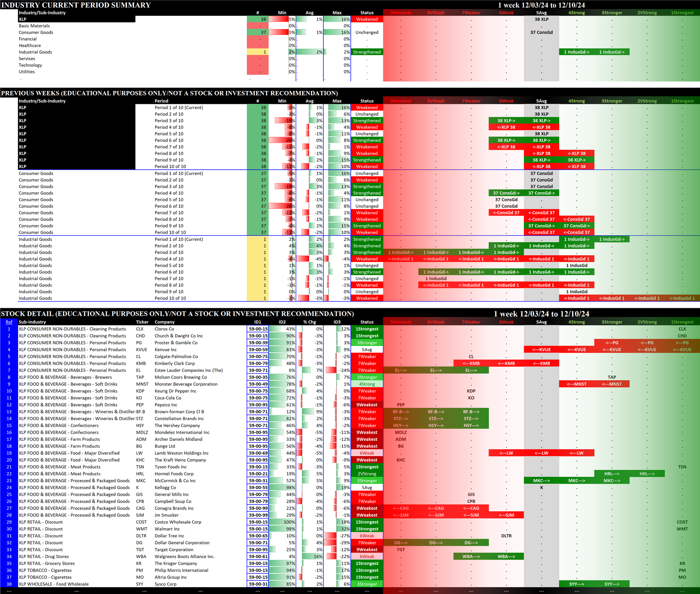This screenshot has height=594, width=700.
Task: Click the <---KVUE cell under 5Avg
Action: (x=541, y=349)
